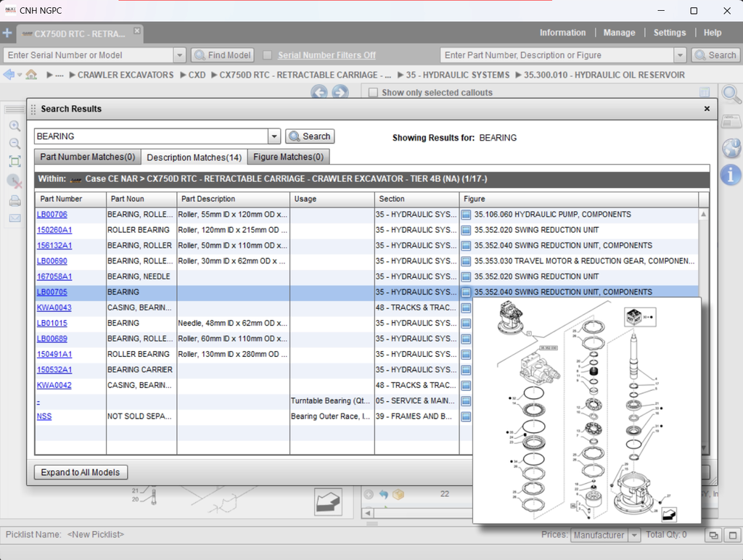
Task: Click the arrow icon in figure preview corner
Action: pyautogui.click(x=668, y=514)
